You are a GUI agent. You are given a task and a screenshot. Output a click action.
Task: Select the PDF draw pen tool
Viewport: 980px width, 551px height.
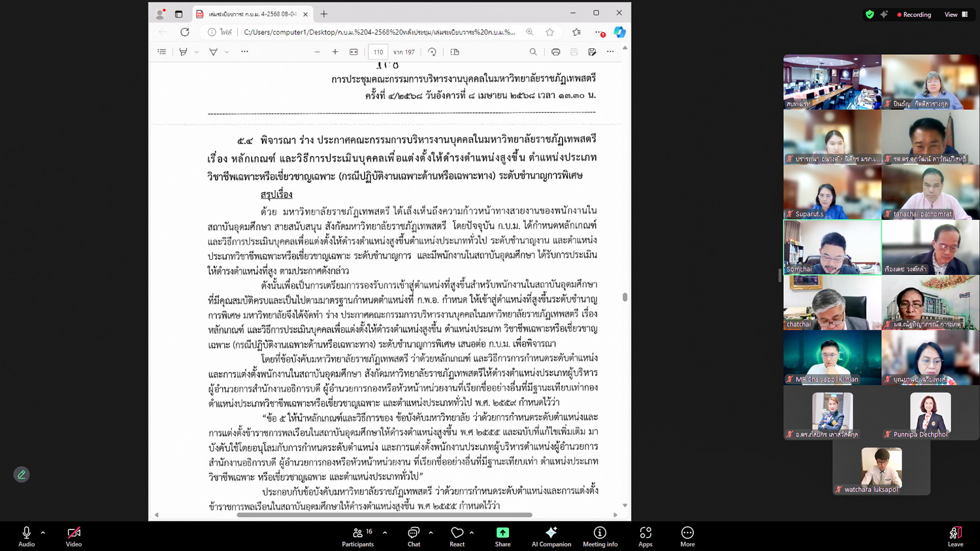[213, 52]
